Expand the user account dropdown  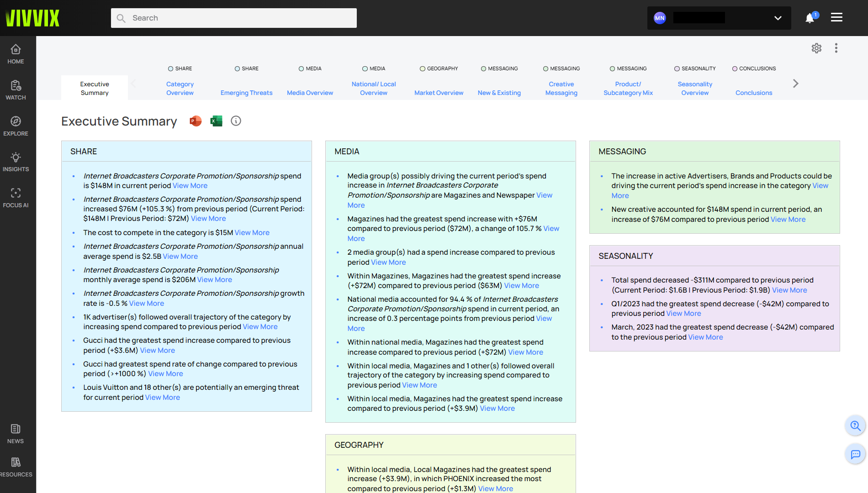[778, 18]
